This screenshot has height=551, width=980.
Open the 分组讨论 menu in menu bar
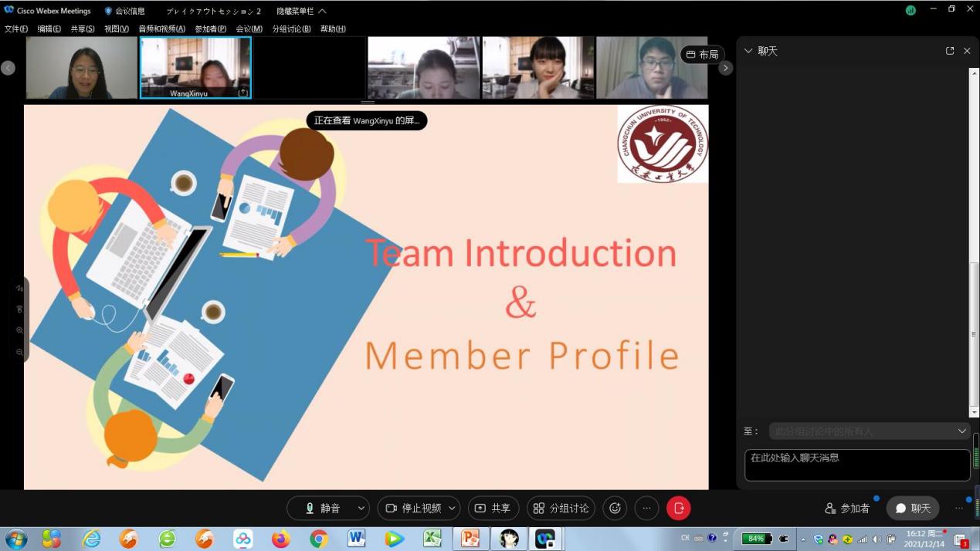point(291,29)
